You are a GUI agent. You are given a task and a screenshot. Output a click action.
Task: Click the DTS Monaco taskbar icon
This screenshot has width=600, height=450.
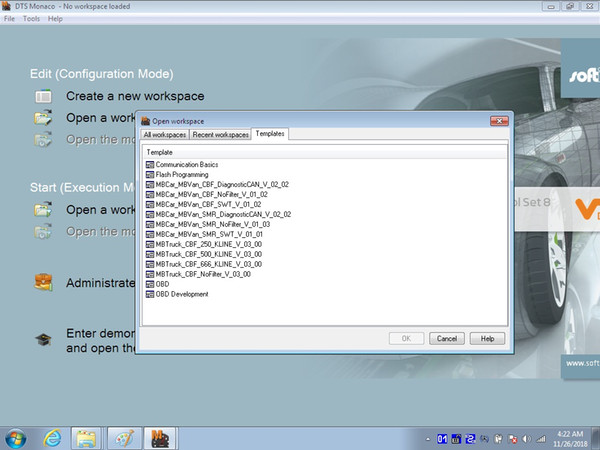click(160, 439)
